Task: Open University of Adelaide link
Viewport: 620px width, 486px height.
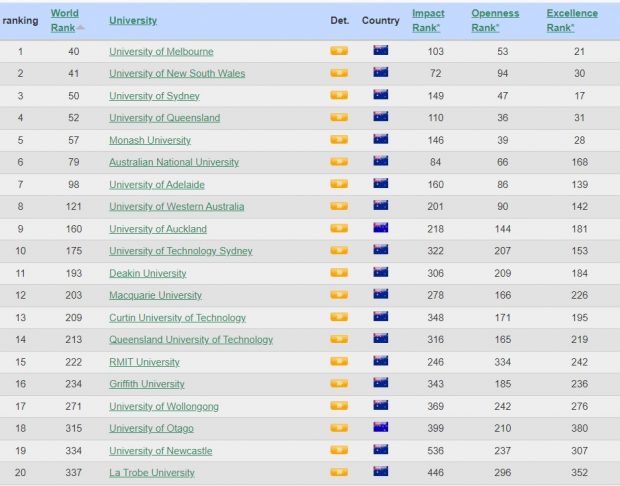Action: click(157, 185)
